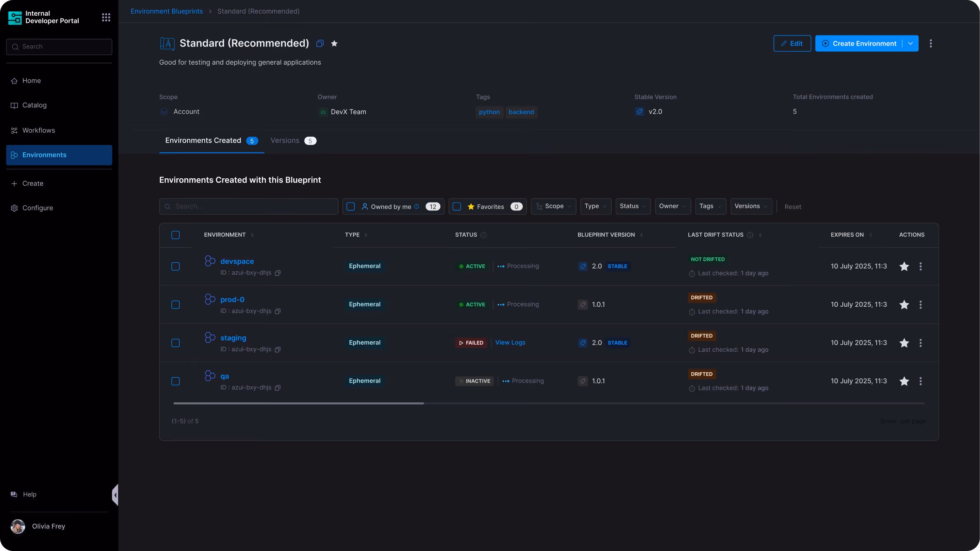Click the horizontal table scrollbar
This screenshot has height=551, width=980.
pos(299,403)
